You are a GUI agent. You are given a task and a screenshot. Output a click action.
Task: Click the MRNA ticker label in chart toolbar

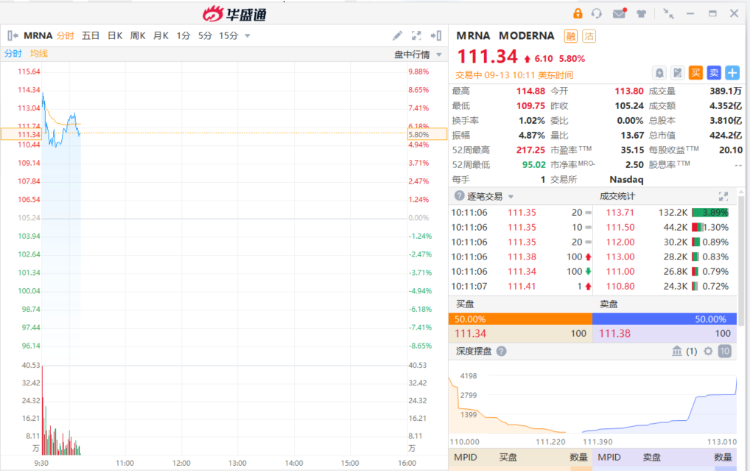pyautogui.click(x=38, y=35)
